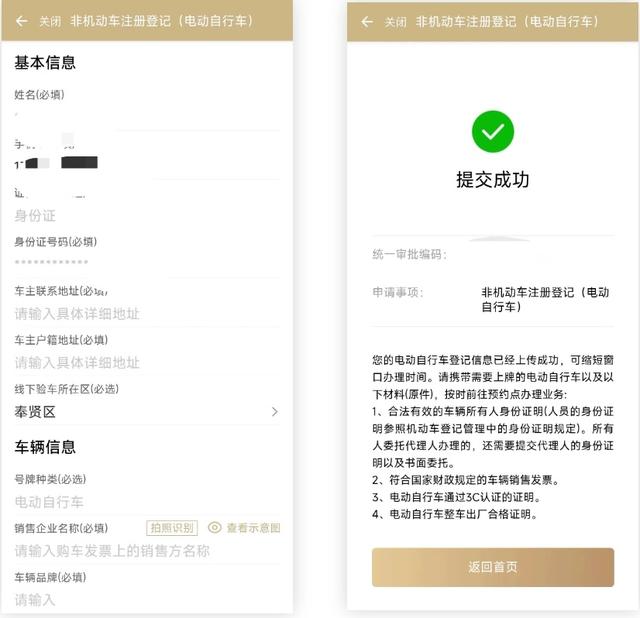
Task: Click the eye icon beside 查看示意图
Action: (215, 527)
